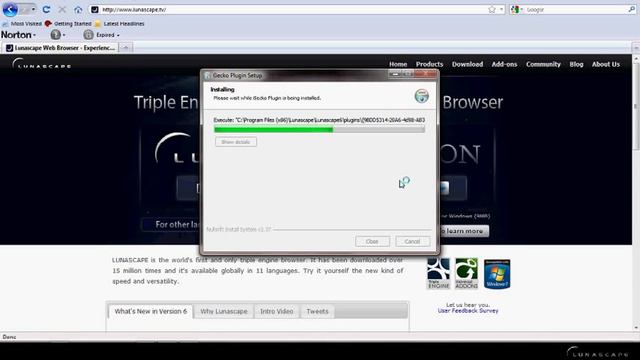Open search engine selector dropdown
This screenshot has width=640, height=360.
(x=517, y=9)
